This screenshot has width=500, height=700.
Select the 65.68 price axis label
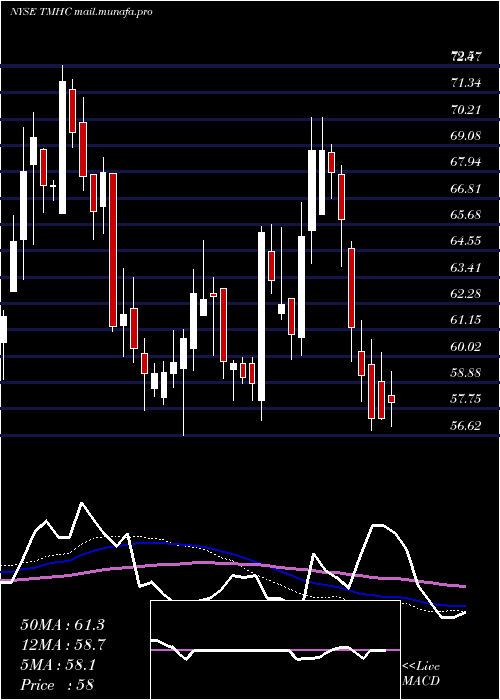click(466, 215)
